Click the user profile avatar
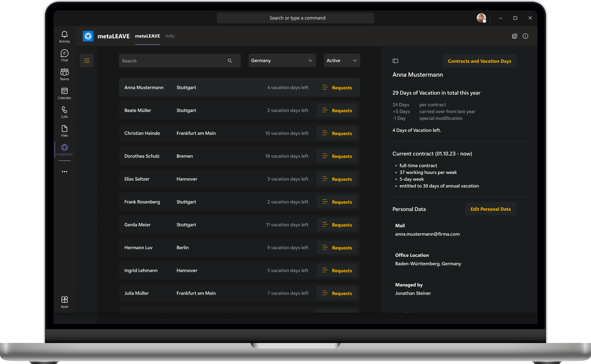This screenshot has width=591, height=364. pyautogui.click(x=481, y=18)
